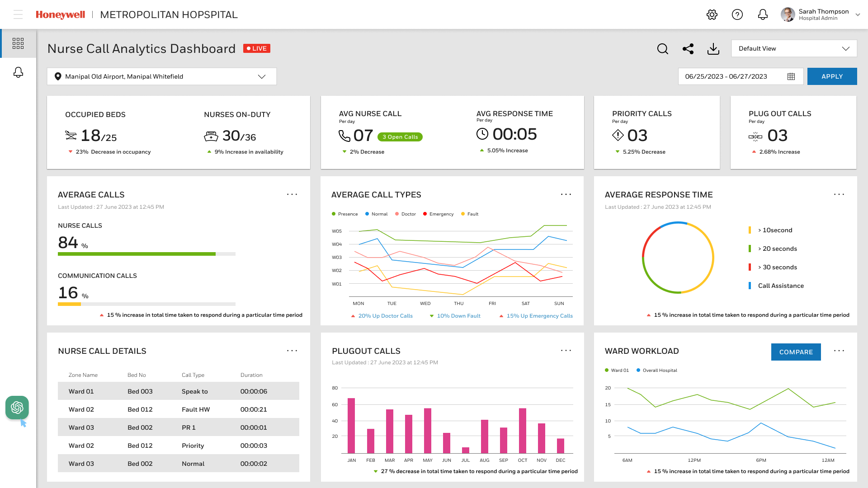Expand the Default View dropdown
The image size is (868, 488).
coord(794,49)
